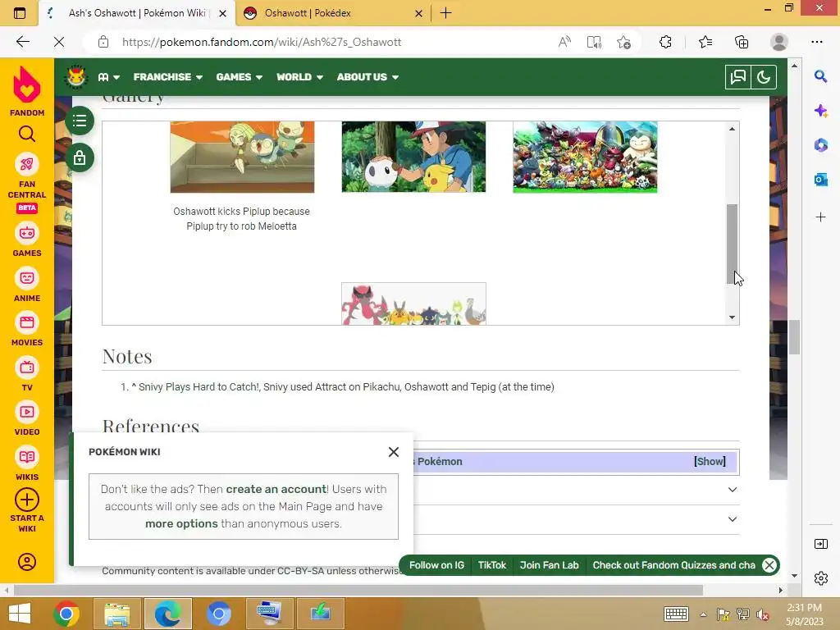Open browser Settings and more menu
The height and width of the screenshot is (630, 840).
coord(816,42)
